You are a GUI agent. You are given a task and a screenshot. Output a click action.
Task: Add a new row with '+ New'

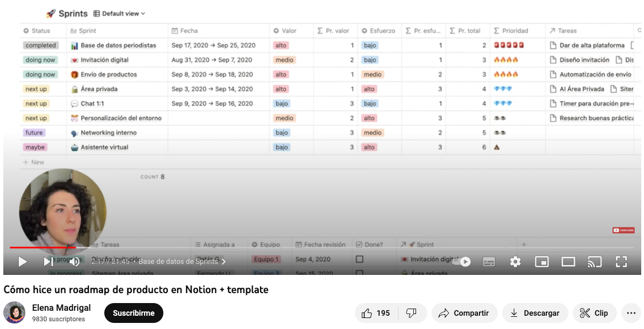[33, 162]
